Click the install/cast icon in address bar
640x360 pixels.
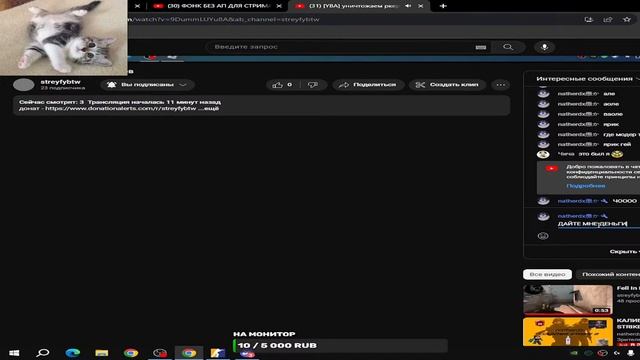click(x=589, y=20)
